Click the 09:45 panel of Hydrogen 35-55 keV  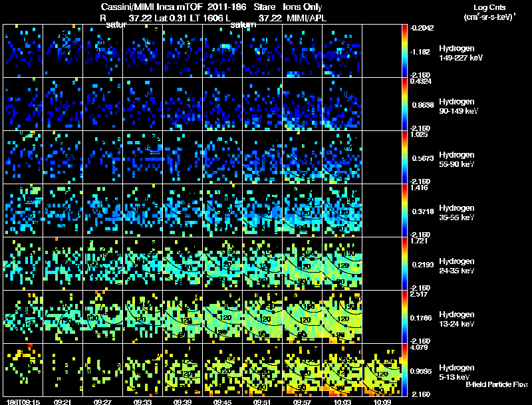point(223,210)
